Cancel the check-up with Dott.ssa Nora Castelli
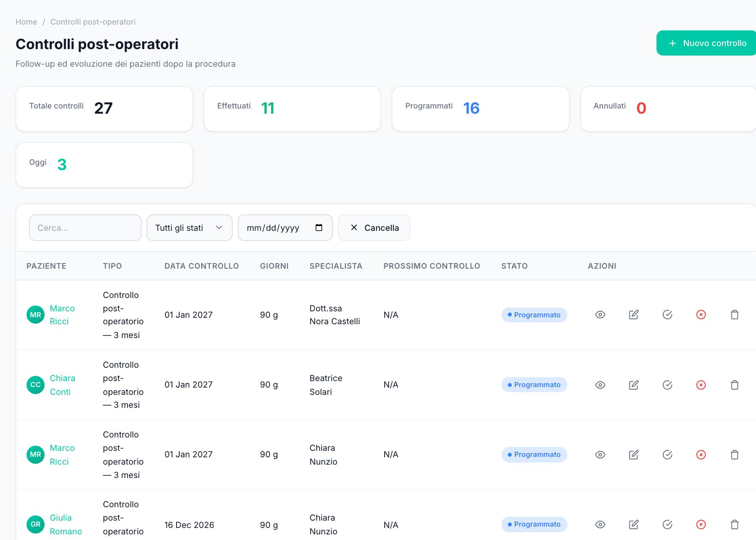This screenshot has height=540, width=756. [x=701, y=315]
